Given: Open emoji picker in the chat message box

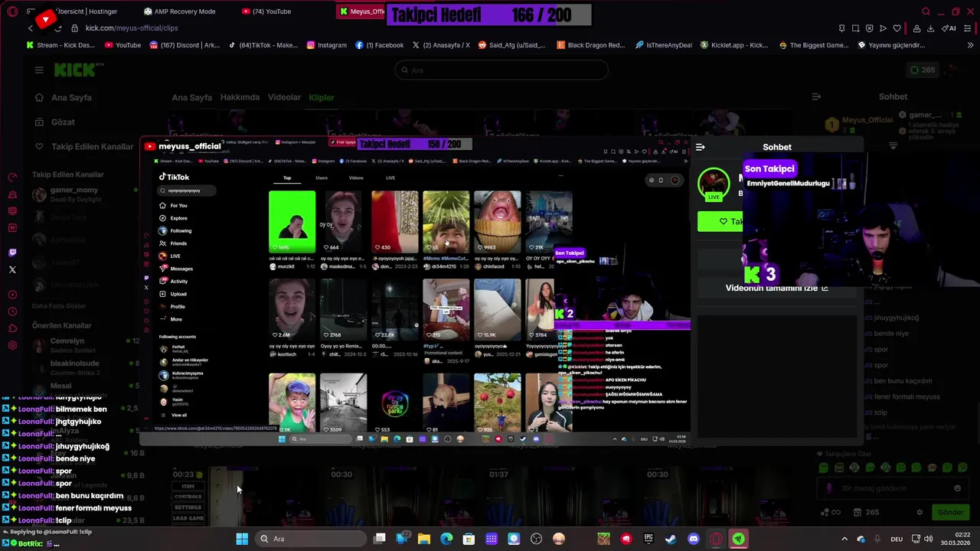Looking at the screenshot, I should click(x=957, y=488).
